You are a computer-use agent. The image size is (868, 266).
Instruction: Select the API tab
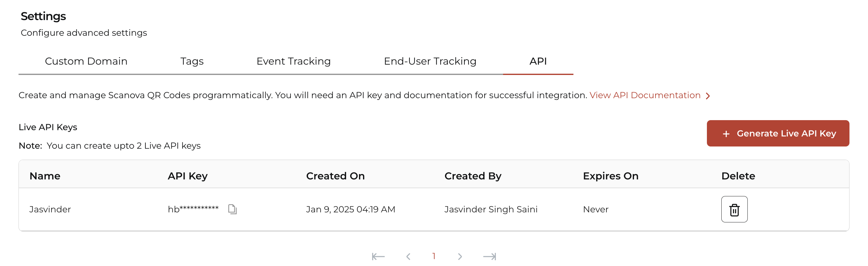(x=538, y=61)
